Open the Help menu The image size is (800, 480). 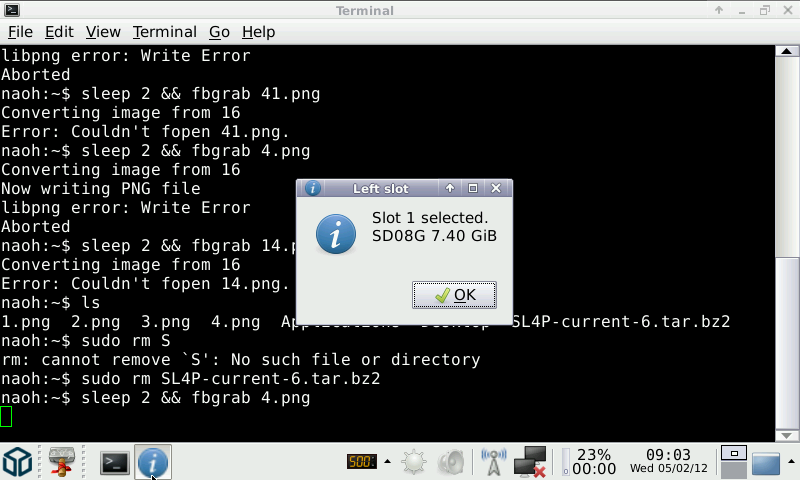[x=259, y=32]
